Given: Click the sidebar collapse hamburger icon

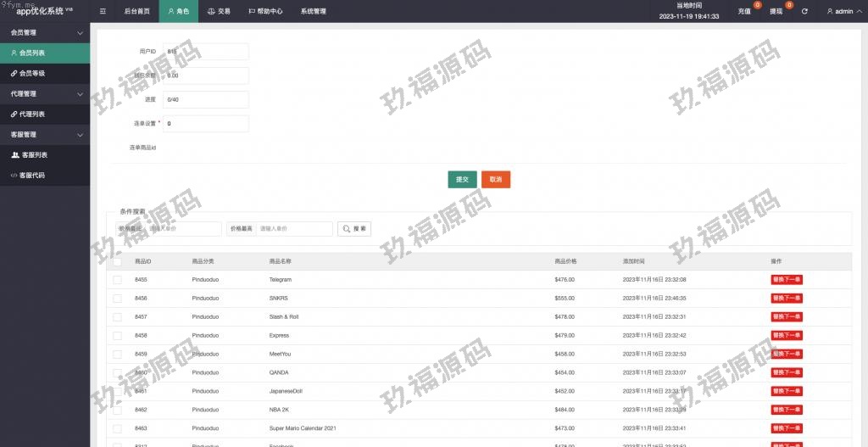Looking at the screenshot, I should tap(103, 11).
